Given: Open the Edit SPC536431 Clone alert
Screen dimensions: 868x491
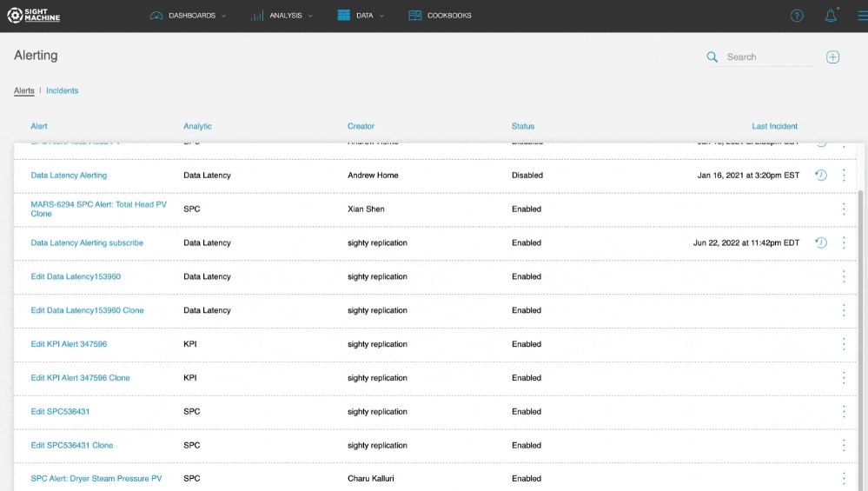Looking at the screenshot, I should point(72,445).
